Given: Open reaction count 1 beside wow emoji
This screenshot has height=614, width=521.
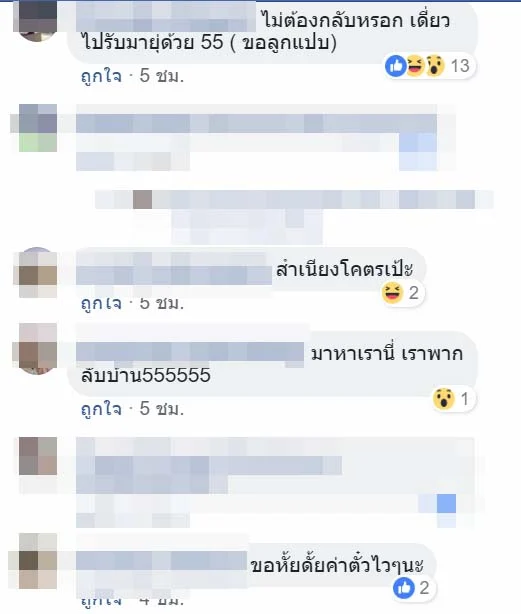Looking at the screenshot, I should 465,399.
